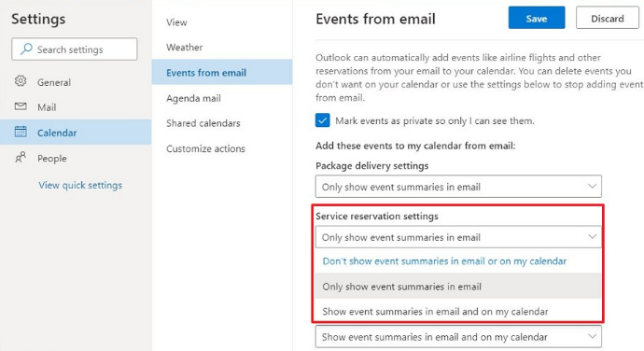Click Package delivery dropdown chevron

pos(592,186)
